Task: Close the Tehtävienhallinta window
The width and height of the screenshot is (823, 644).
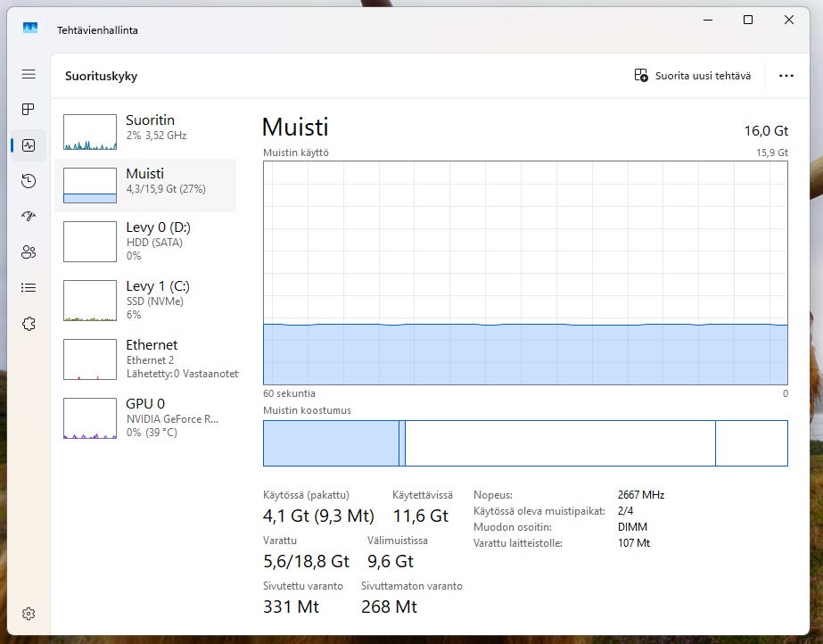Action: [x=788, y=20]
